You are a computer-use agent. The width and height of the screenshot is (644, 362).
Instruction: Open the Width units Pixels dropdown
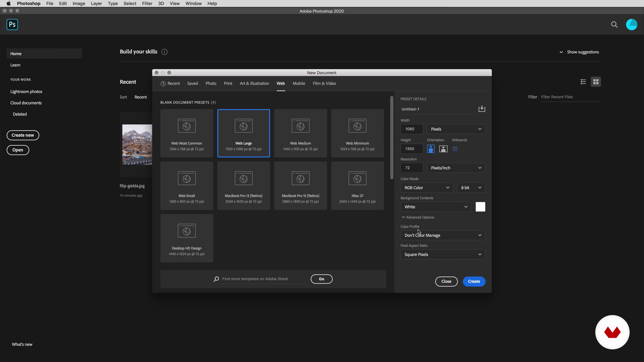[456, 129]
